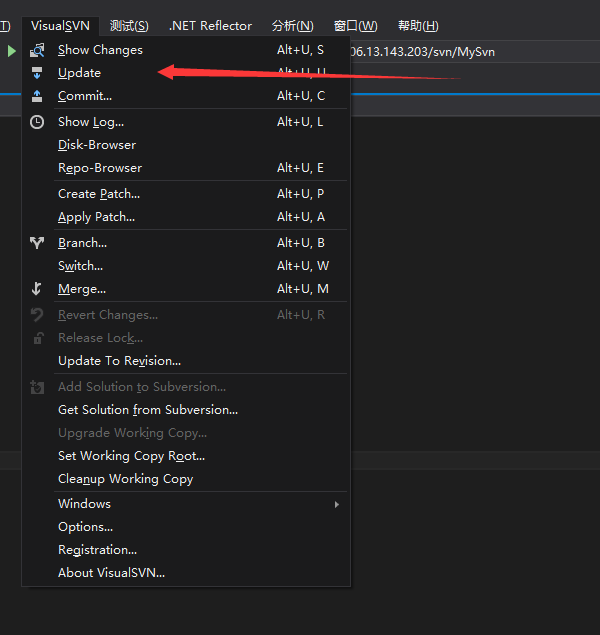
Task: Click the svn/MySvn repository URL field
Action: coord(474,52)
